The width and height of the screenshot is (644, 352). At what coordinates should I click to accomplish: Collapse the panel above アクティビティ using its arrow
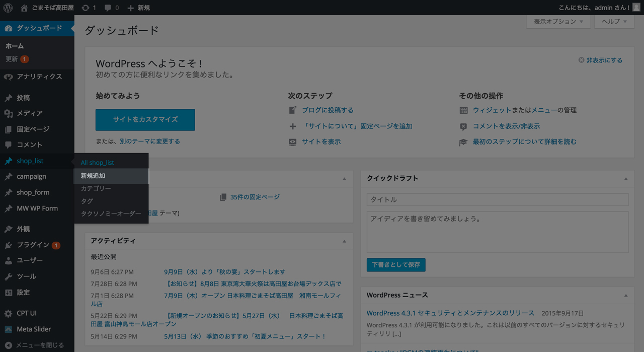344,179
